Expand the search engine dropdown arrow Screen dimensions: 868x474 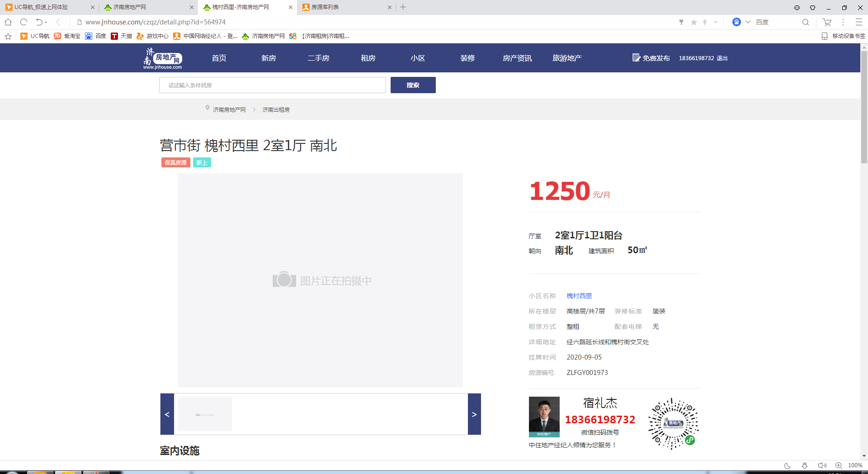tap(748, 22)
